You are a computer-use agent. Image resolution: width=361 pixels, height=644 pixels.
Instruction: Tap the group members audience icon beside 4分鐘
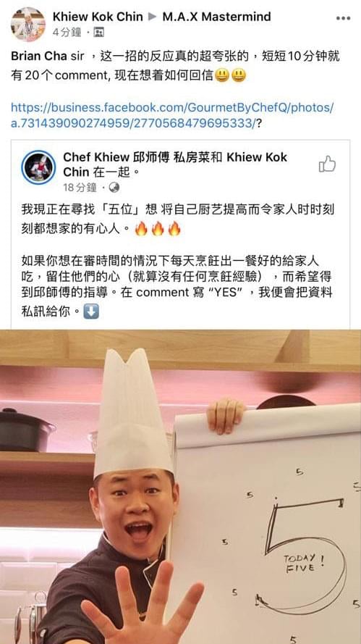98,32
